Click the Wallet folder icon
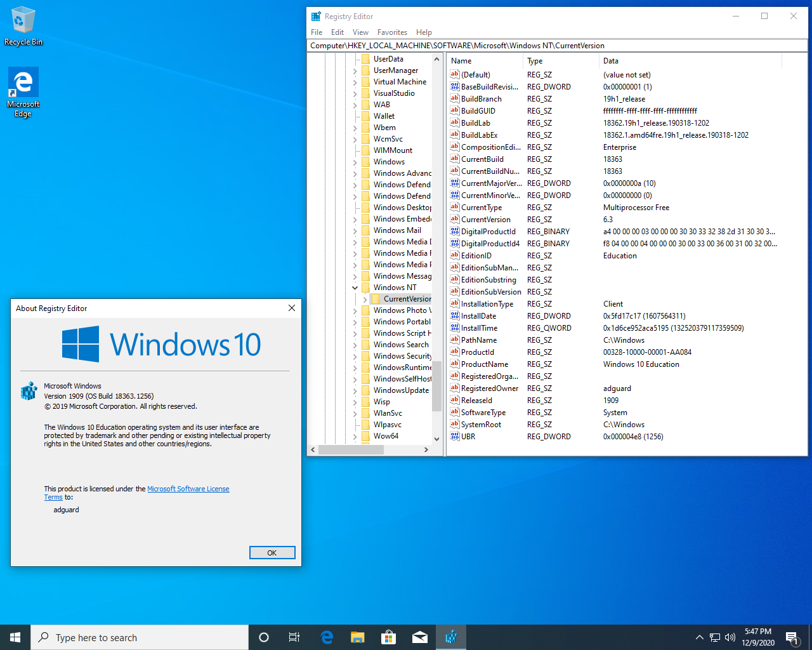 point(365,116)
